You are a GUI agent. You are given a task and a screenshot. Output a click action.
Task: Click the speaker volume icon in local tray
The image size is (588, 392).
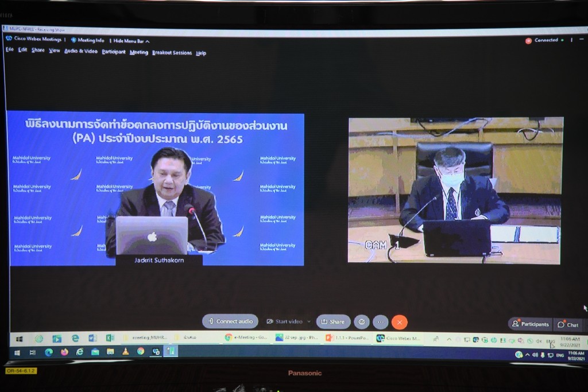(535, 355)
